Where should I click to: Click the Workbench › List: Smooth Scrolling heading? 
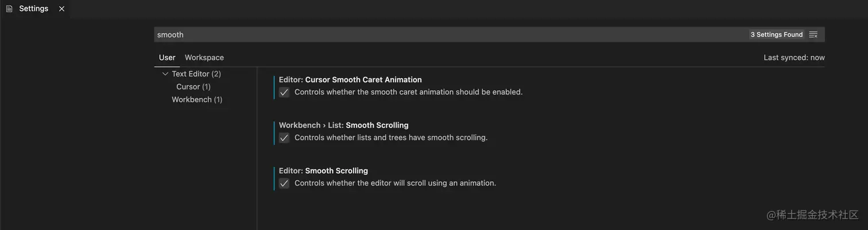343,125
